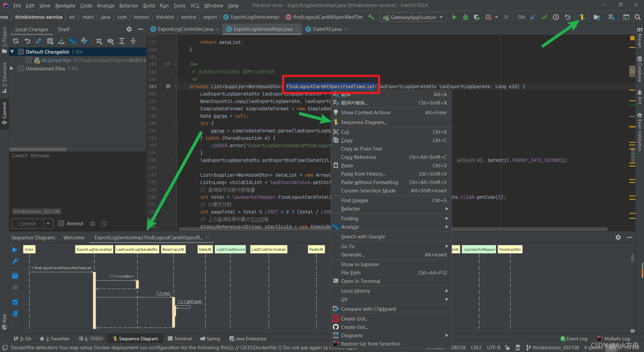Check the db.properties file checkbox
The width and height of the screenshot is (644, 352).
coord(29,60)
